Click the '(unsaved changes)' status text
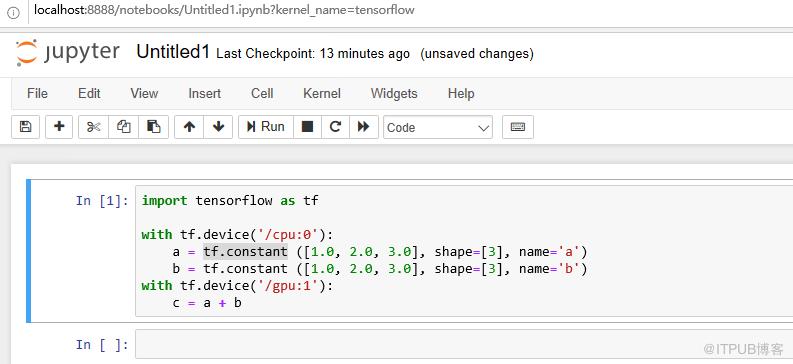 tap(477, 54)
